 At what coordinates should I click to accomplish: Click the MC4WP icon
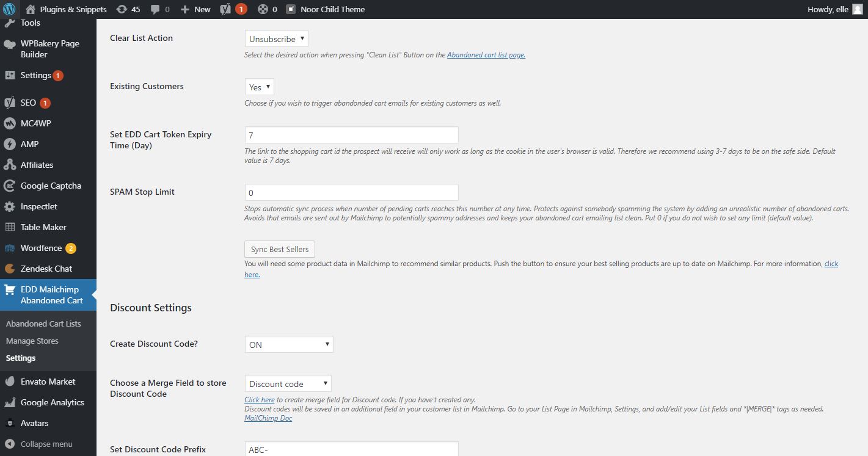(x=9, y=123)
